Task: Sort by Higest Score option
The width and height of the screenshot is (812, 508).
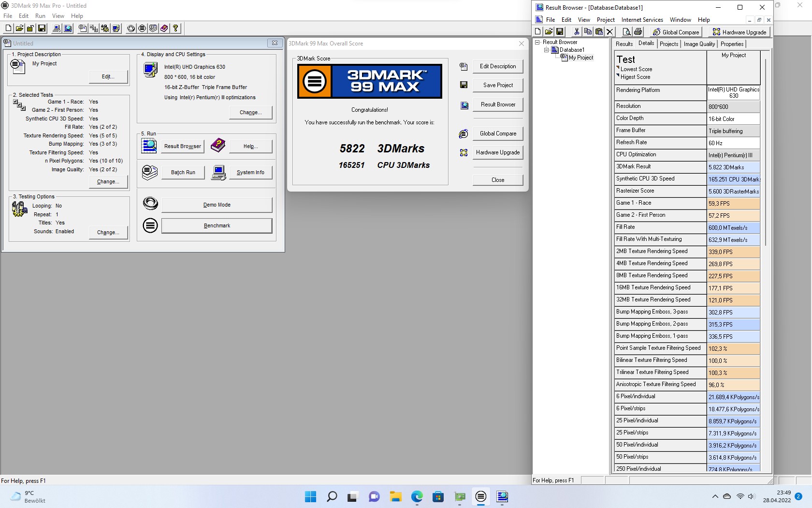Action: 635,77
